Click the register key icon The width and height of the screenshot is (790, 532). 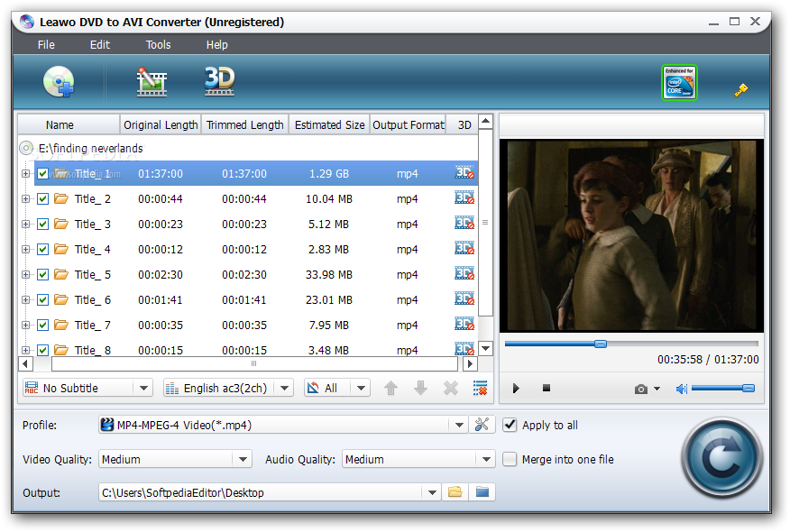[740, 90]
